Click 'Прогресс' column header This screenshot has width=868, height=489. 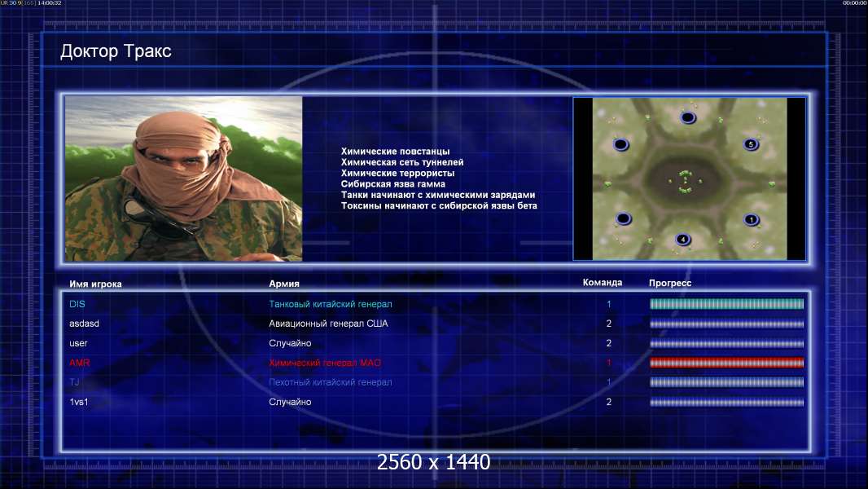click(670, 283)
